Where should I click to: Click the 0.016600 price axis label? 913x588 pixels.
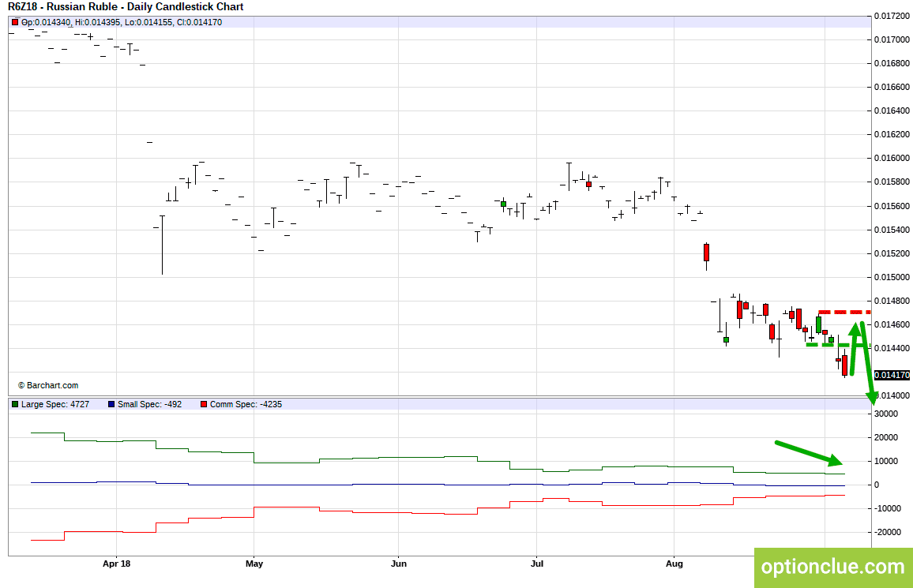click(x=892, y=88)
